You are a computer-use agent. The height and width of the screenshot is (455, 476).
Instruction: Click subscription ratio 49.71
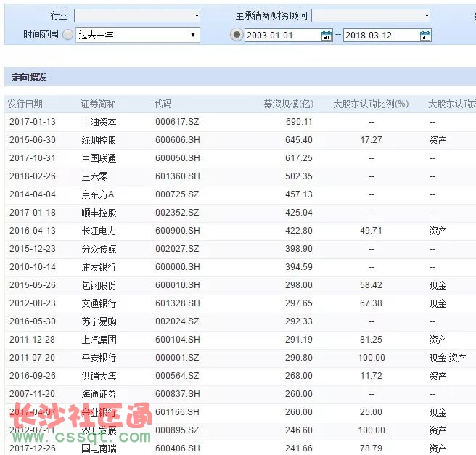(x=371, y=231)
